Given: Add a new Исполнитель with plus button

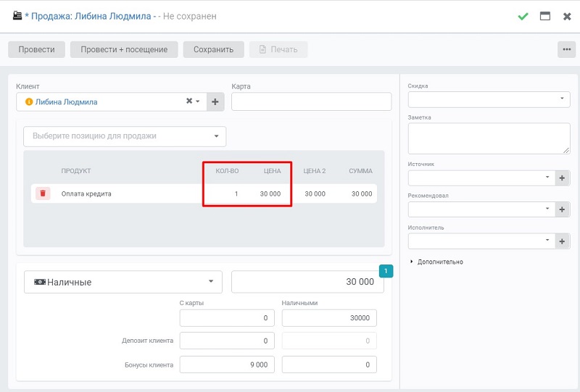Looking at the screenshot, I should tap(562, 241).
